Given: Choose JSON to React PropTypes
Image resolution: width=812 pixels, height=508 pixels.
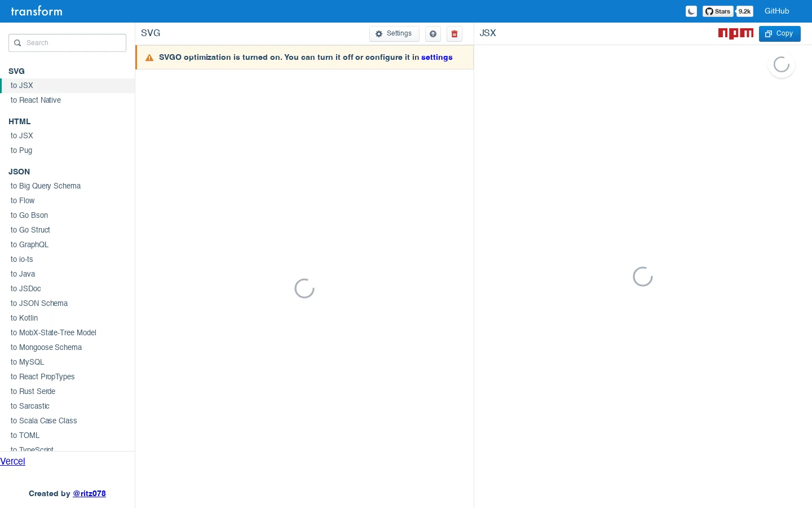Looking at the screenshot, I should click(x=67, y=377).
